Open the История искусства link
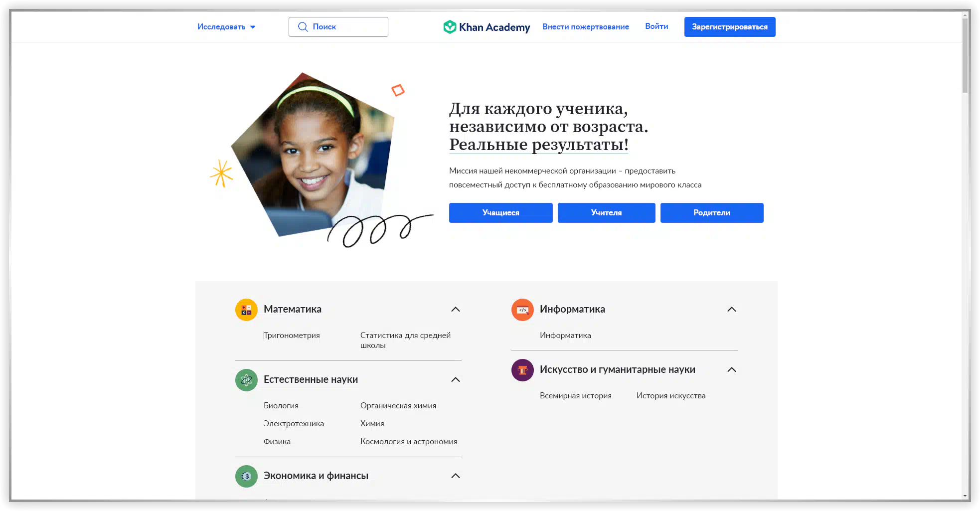 click(x=671, y=396)
